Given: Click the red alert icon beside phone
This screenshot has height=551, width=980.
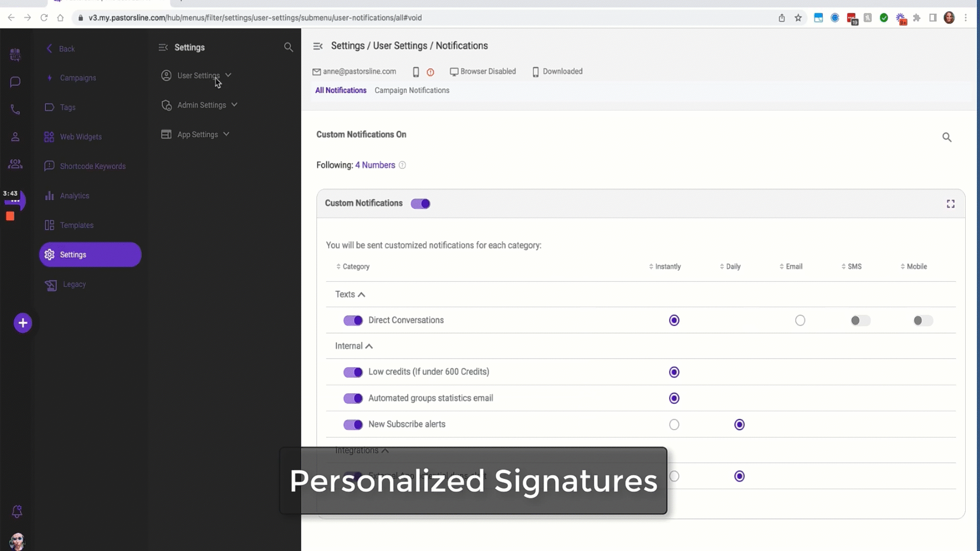Looking at the screenshot, I should pos(430,72).
